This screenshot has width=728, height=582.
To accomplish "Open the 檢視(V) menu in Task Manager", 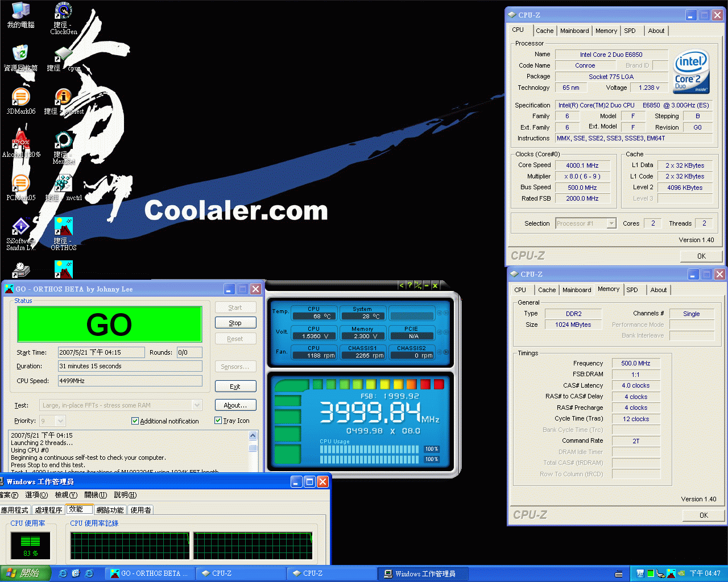I will (66, 495).
